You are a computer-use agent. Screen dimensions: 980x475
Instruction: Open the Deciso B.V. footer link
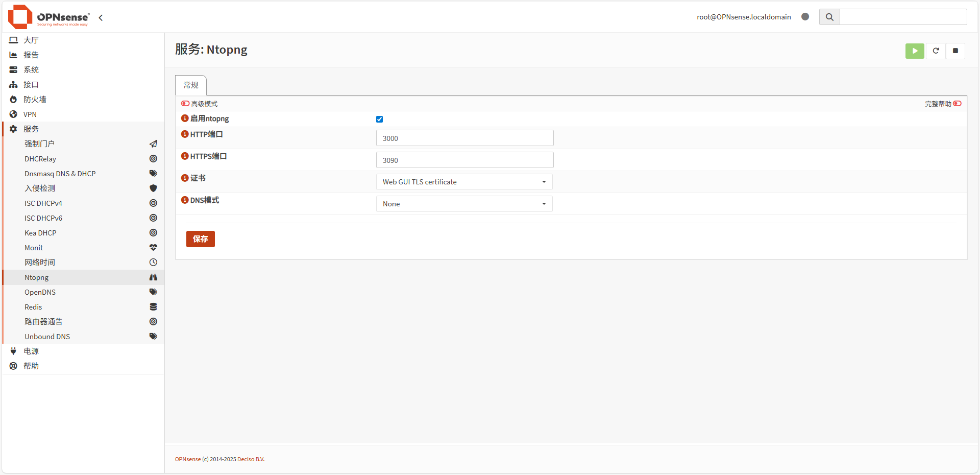251,459
